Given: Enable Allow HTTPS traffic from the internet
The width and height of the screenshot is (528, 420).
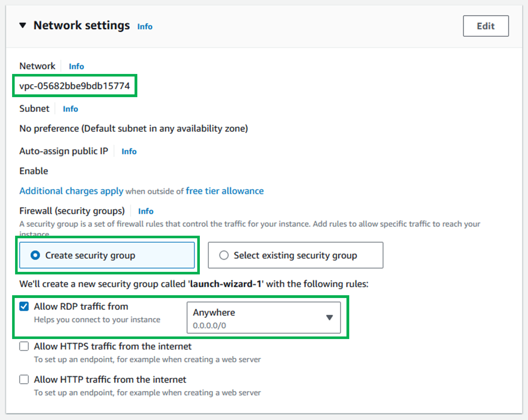Looking at the screenshot, I should coord(24,346).
